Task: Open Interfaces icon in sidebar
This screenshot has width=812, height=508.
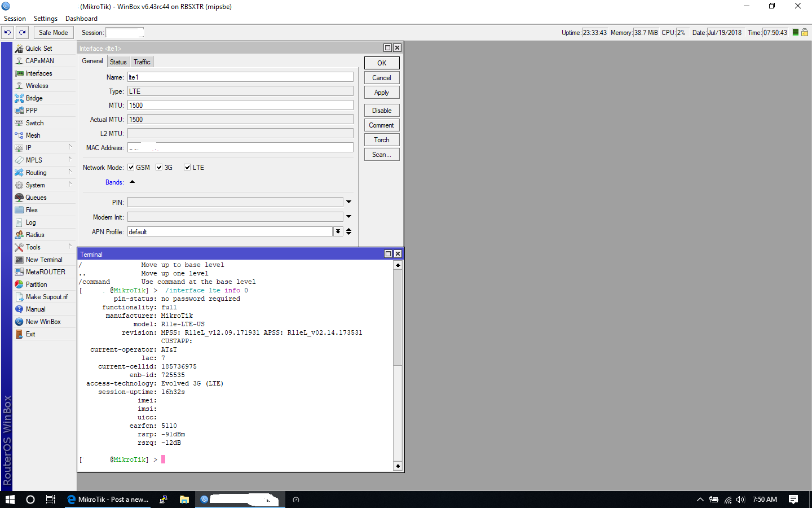Action: coord(19,73)
